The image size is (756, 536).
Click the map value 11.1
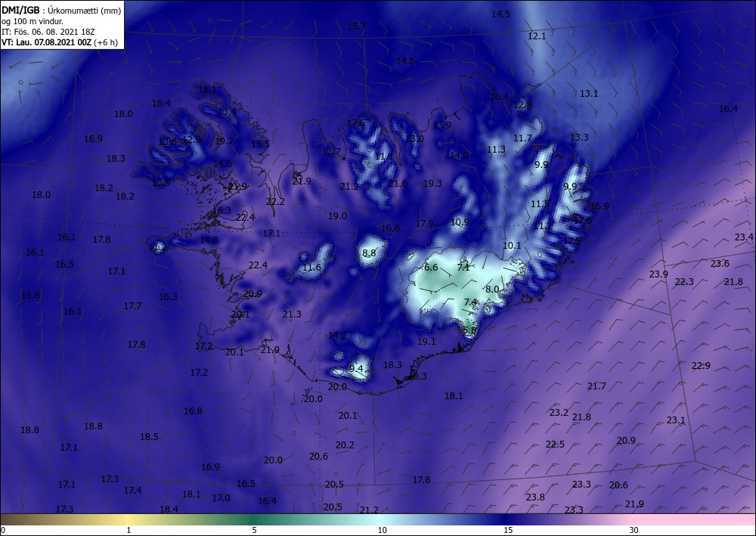click(384, 156)
